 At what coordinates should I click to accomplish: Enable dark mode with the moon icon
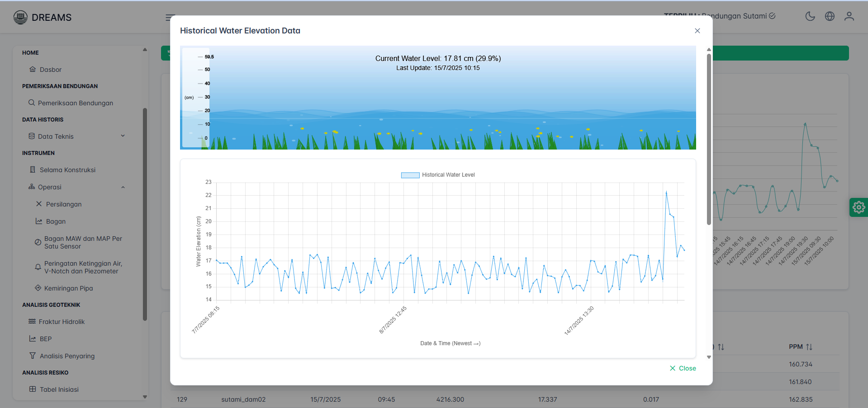click(x=810, y=16)
